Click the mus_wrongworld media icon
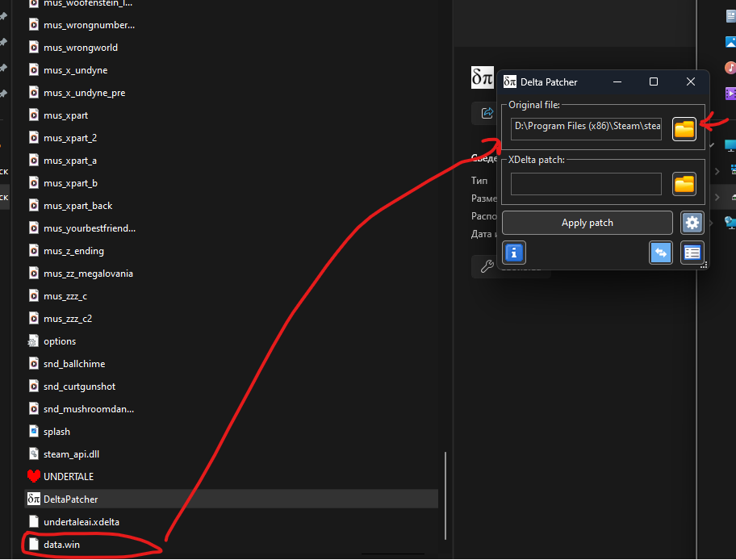736x560 pixels. pos(33,48)
